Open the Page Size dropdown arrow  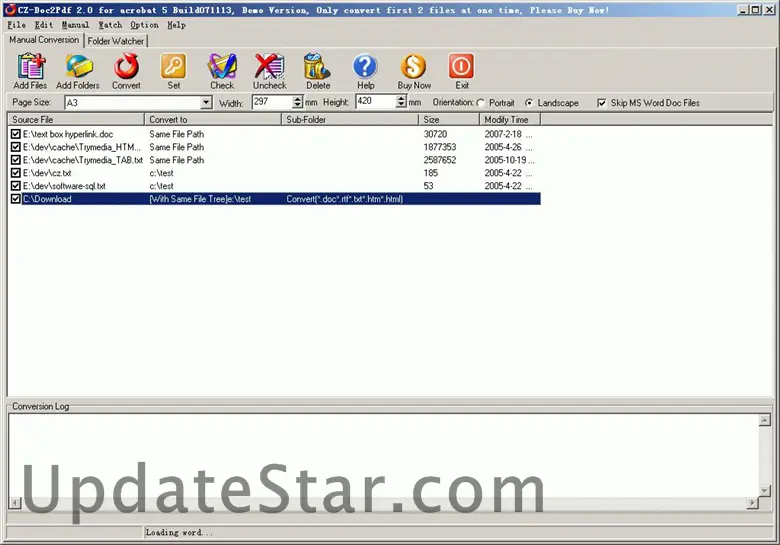[206, 103]
